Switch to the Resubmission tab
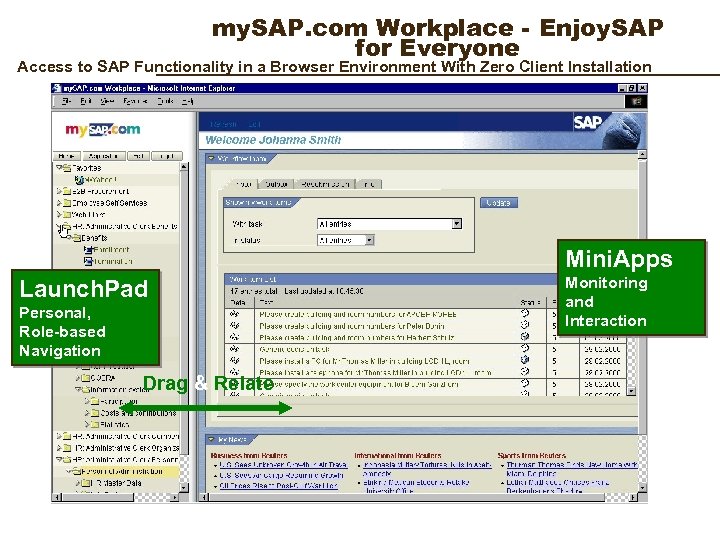720x540 pixels. coord(325,184)
